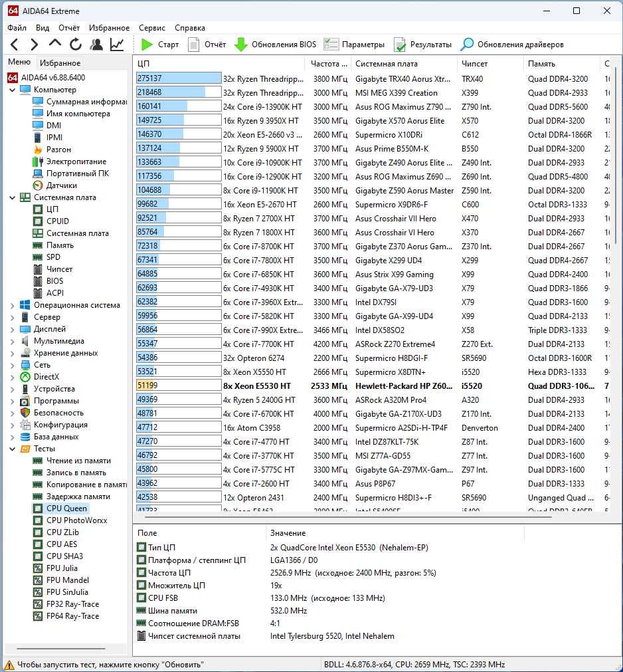Collapse the Компьютер tree node

12,90
